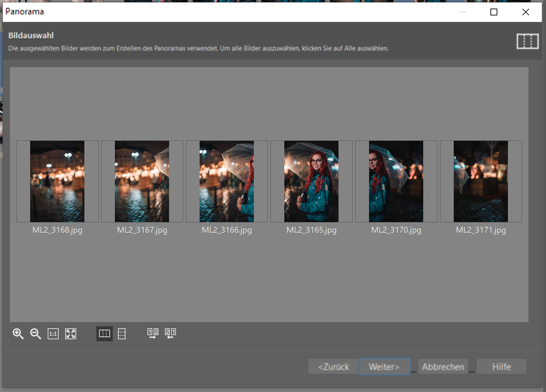Toggle vertical panorama layout mode
The image size is (546, 392).
click(122, 333)
